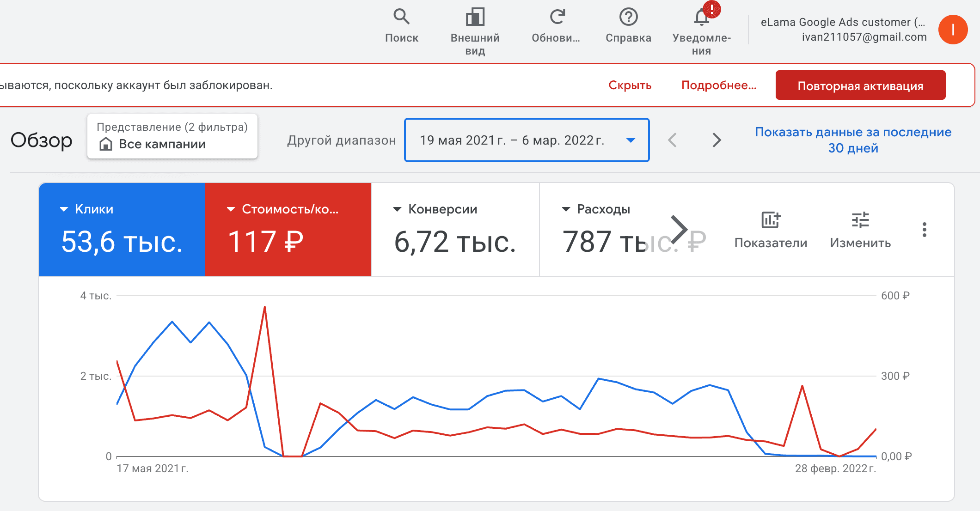
Task: Open the Показатели metrics icon
Action: pos(771,220)
